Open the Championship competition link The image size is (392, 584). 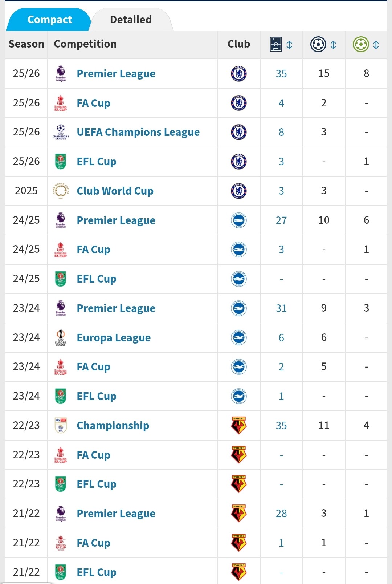[113, 426]
